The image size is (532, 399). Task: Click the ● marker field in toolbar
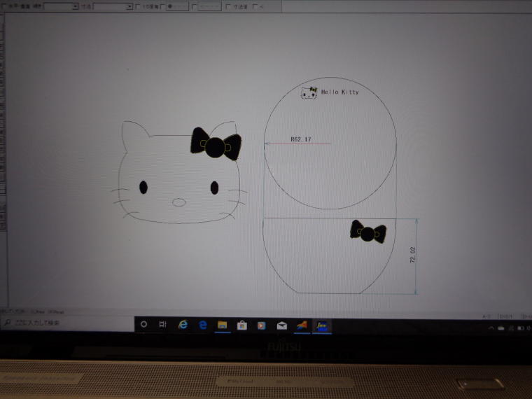[177, 6]
